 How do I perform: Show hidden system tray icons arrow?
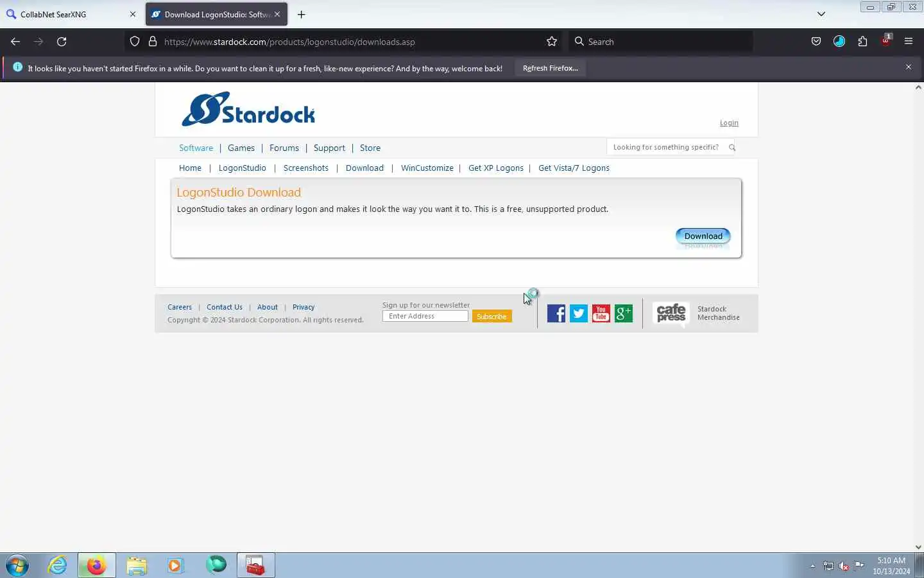[812, 566]
